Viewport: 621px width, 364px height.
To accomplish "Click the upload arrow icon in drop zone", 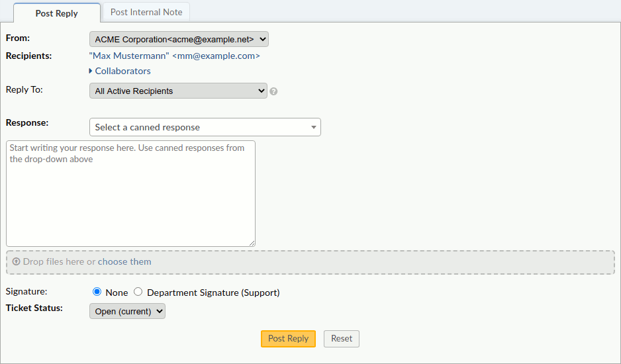I will point(17,261).
